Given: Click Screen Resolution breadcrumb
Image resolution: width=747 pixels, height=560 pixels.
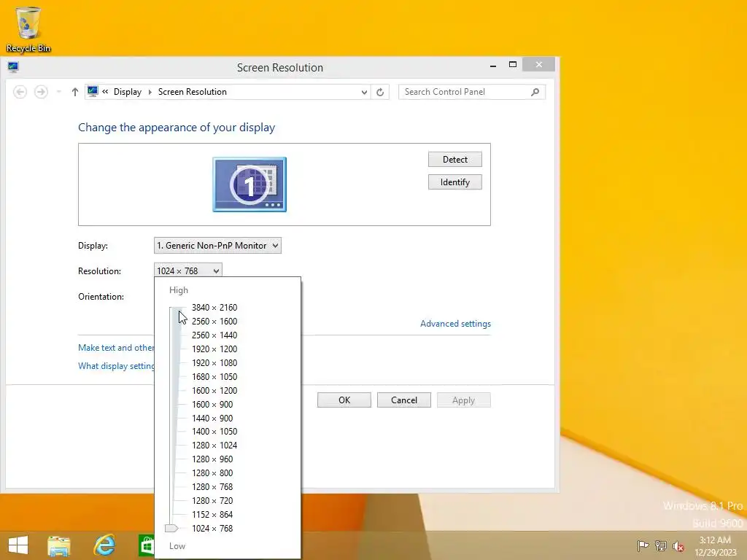Looking at the screenshot, I should (x=193, y=92).
